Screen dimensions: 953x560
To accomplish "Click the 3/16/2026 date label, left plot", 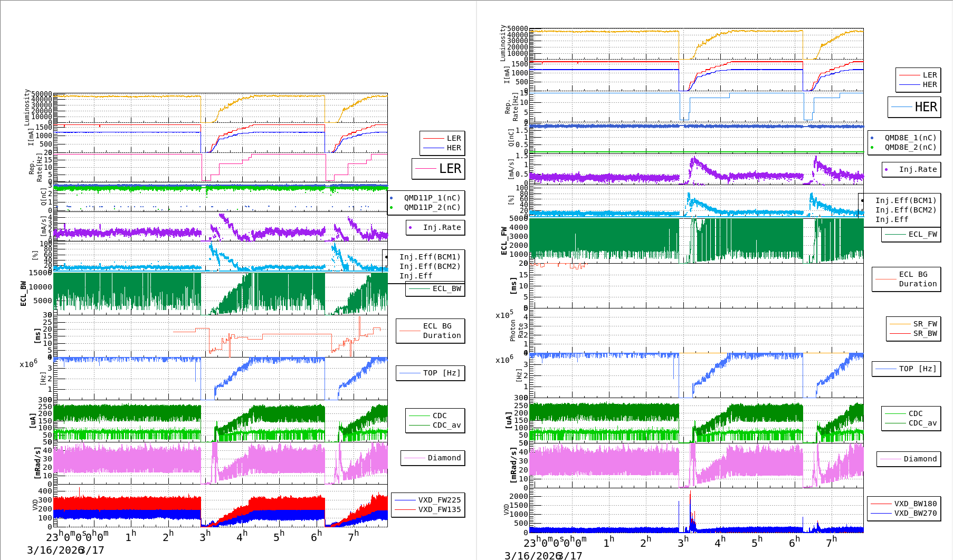I will coord(56,550).
